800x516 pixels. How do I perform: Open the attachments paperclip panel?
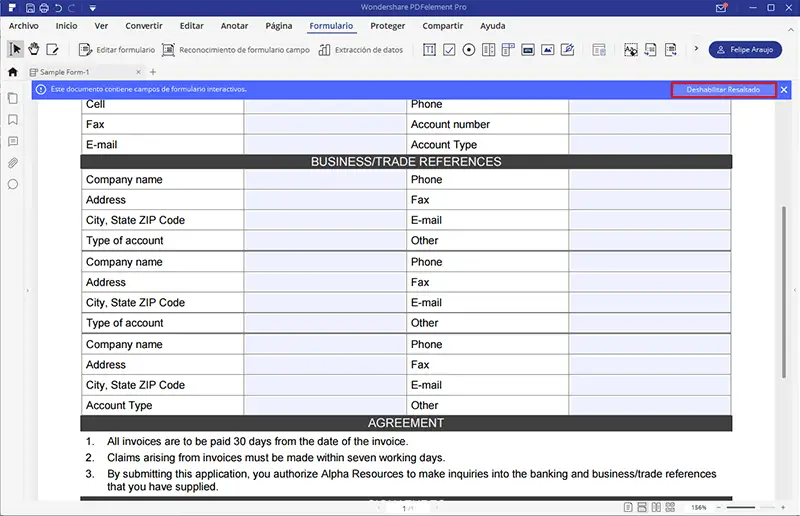pos(13,163)
